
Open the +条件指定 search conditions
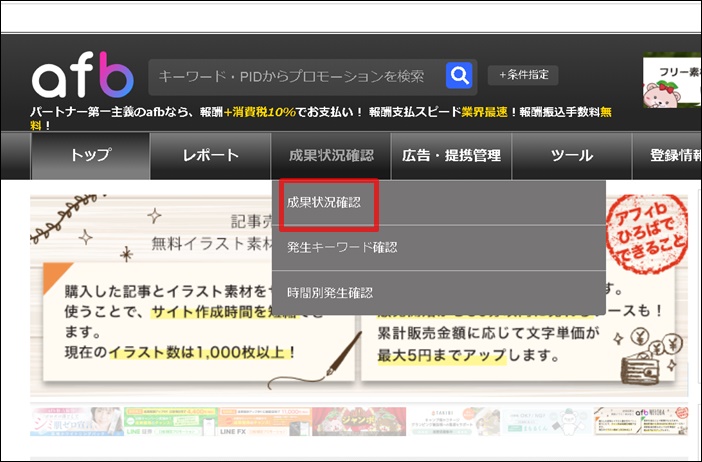point(523,75)
